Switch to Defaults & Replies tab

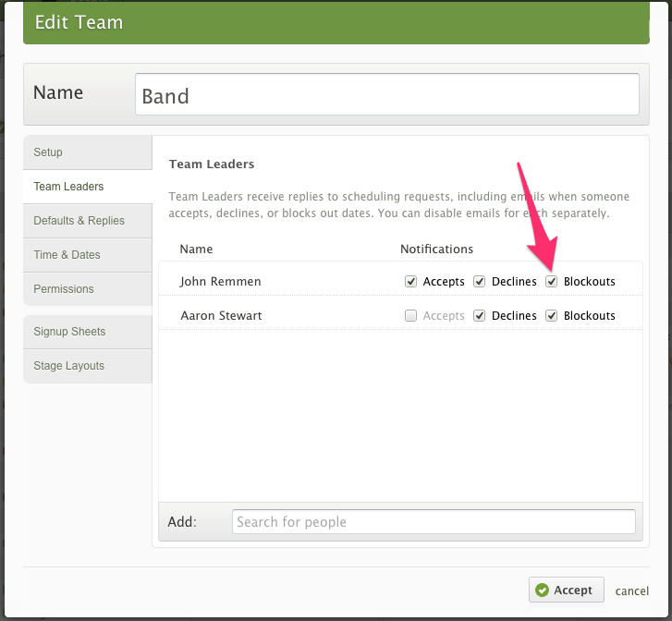pyautogui.click(x=88, y=221)
